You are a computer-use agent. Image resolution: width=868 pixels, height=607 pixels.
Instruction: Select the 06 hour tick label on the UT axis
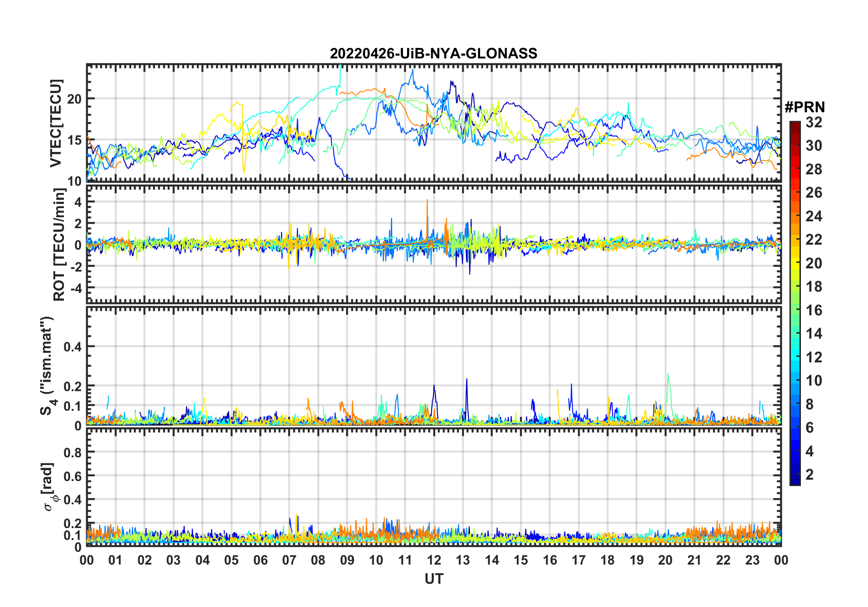[x=261, y=560]
